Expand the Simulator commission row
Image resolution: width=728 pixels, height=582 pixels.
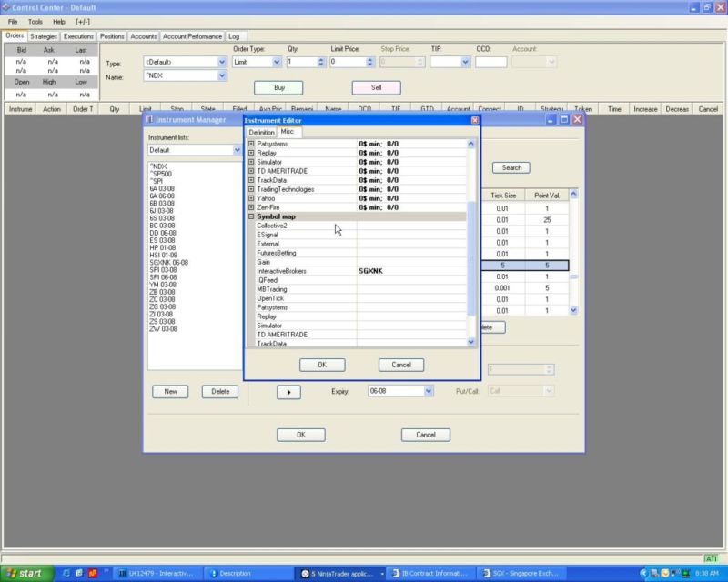click(251, 162)
